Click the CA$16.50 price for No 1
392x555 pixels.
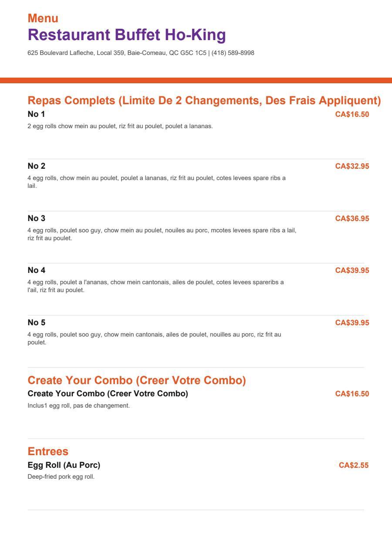pos(352,114)
